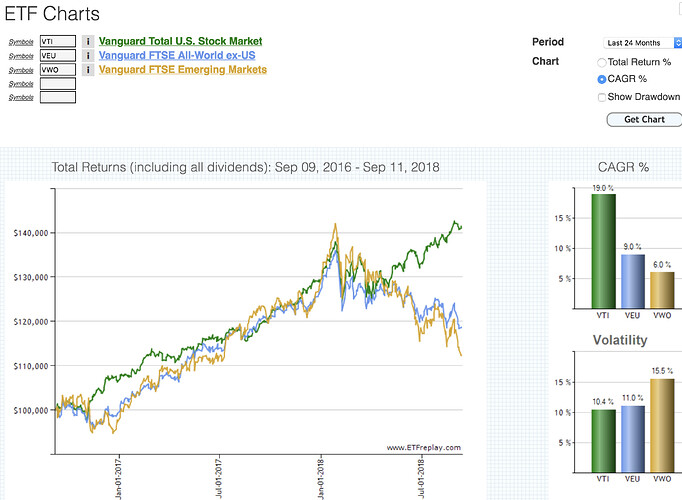Viewport: 682px width, 500px height.
Task: Click the ETF Charts page heading
Action: (x=52, y=14)
